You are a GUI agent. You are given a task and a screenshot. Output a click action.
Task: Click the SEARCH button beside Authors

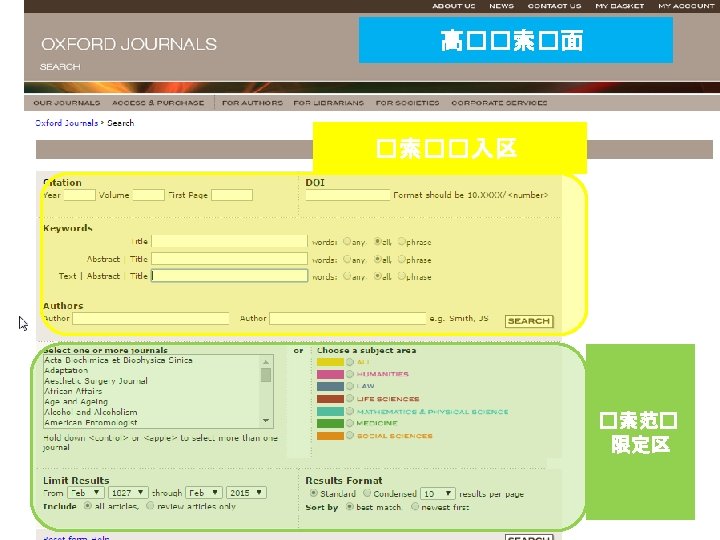(x=529, y=321)
